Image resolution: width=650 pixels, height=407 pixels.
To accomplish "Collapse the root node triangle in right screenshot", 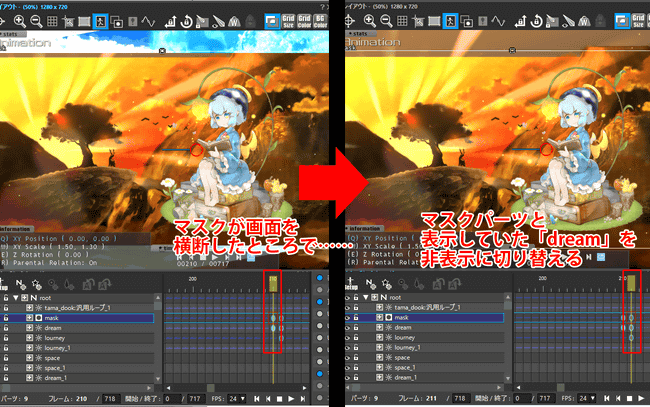I will click(366, 297).
